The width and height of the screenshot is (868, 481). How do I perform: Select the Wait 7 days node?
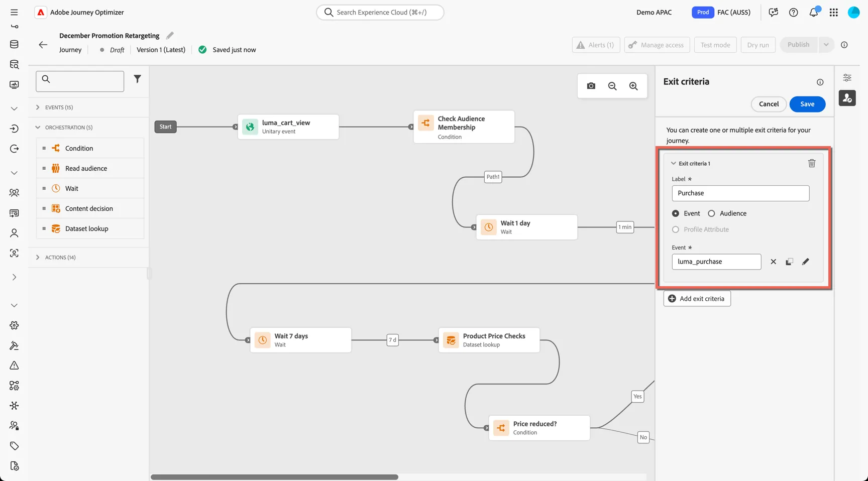[301, 340]
